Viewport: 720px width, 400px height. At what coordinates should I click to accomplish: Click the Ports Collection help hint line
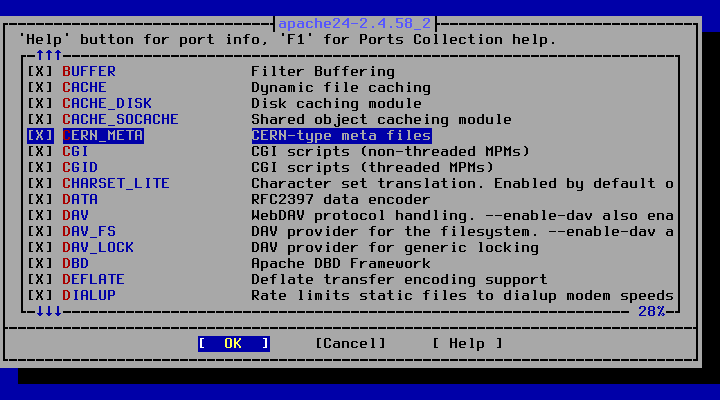pyautogui.click(x=287, y=40)
